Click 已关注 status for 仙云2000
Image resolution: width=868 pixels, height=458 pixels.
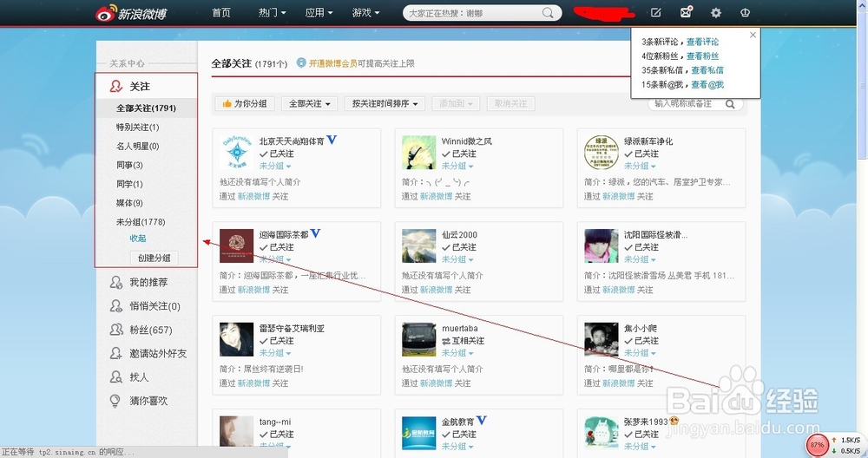point(459,247)
